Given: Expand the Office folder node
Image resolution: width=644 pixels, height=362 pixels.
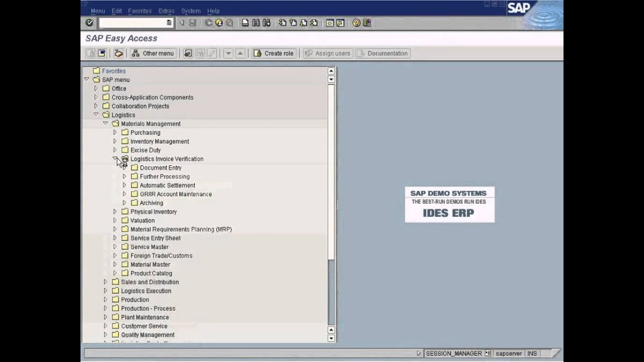Looking at the screenshot, I should coord(96,88).
